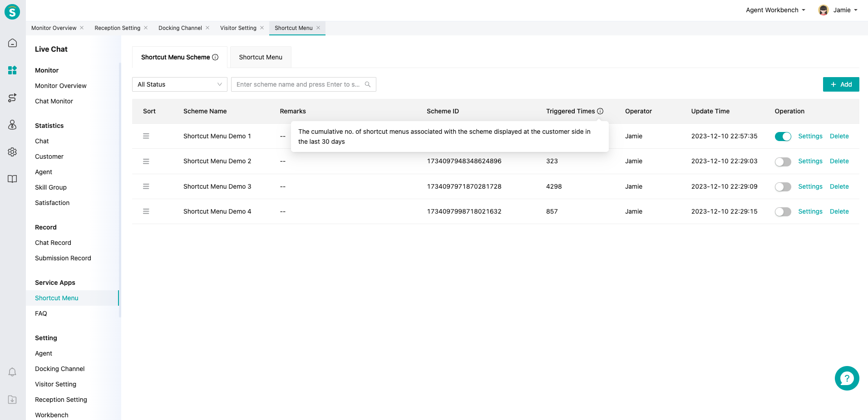Open Skill Group in the sidebar
The height and width of the screenshot is (420, 868).
[51, 187]
